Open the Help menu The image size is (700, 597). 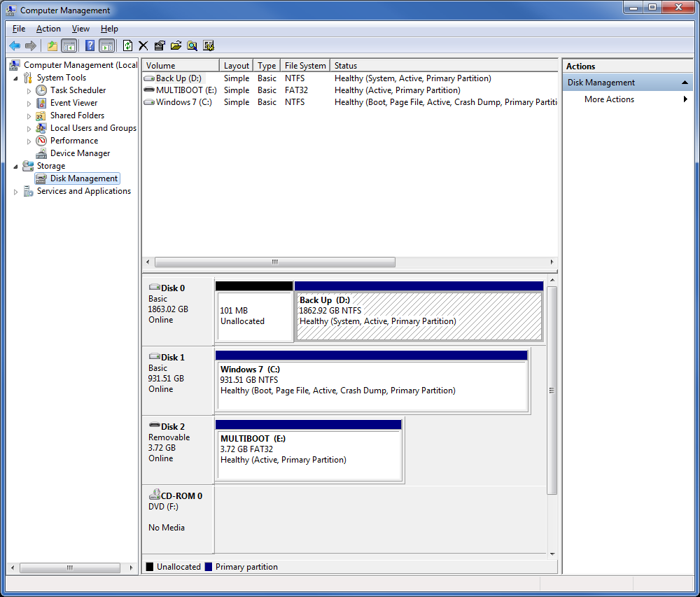(x=109, y=29)
